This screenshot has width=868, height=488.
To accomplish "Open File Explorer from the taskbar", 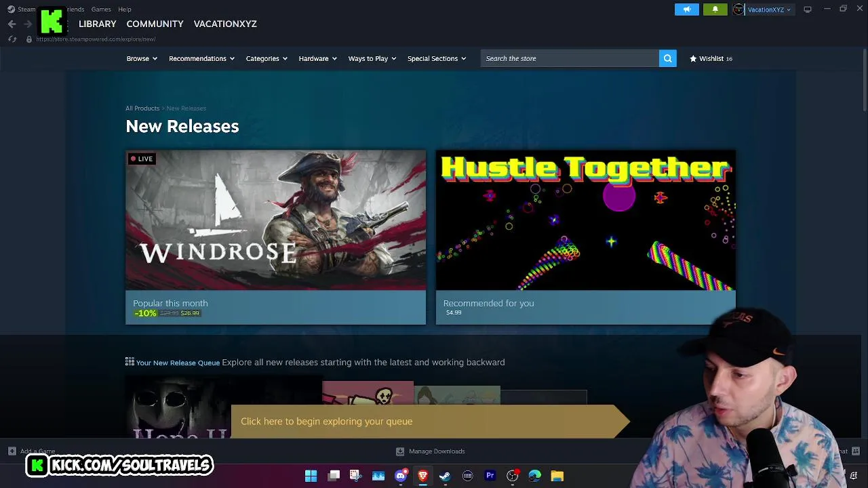I will (557, 476).
